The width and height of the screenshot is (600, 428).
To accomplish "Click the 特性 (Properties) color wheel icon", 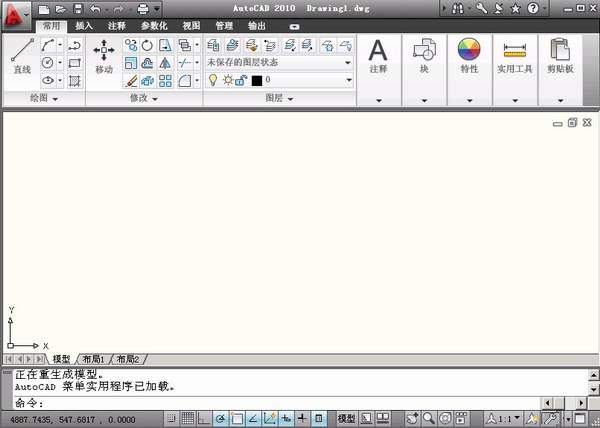I will (468, 56).
